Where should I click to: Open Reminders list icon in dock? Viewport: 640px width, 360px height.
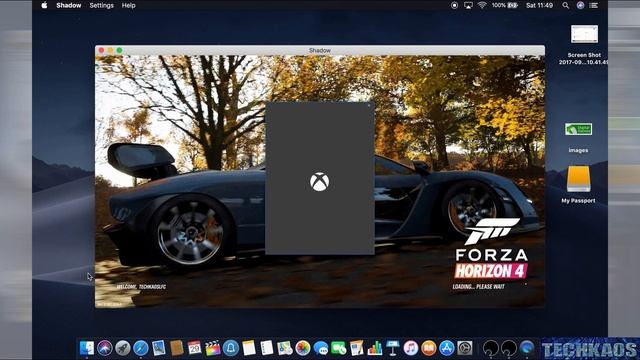(x=267, y=348)
